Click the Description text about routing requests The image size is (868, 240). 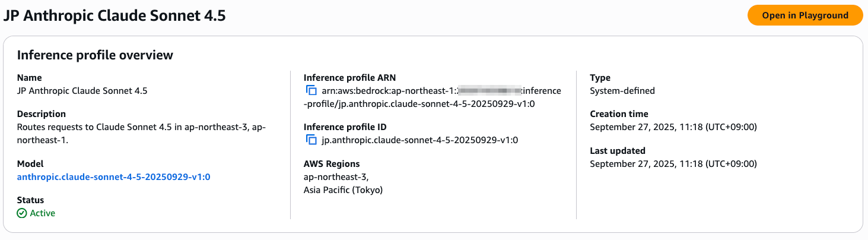[x=141, y=134]
